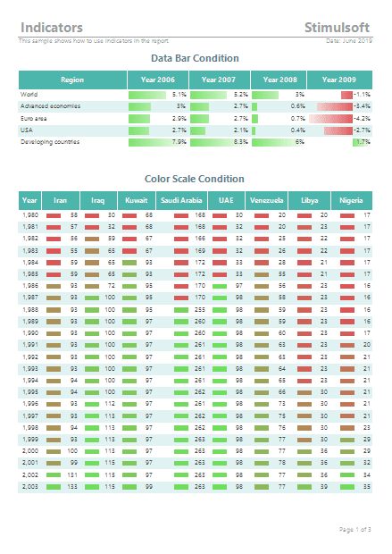392x554 pixels.
Task: Click Nigeria's color swatch for 2,003
Action: coord(347,487)
